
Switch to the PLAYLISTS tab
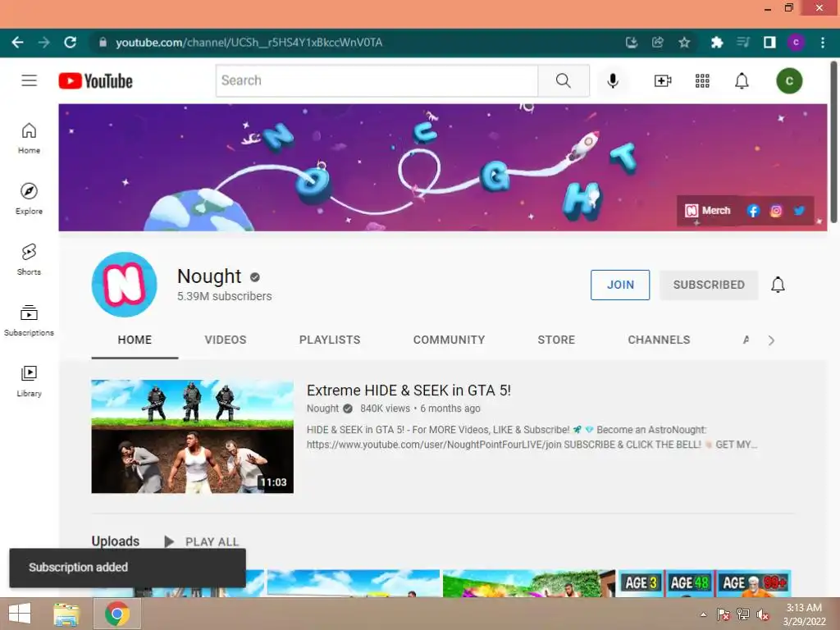pos(330,340)
